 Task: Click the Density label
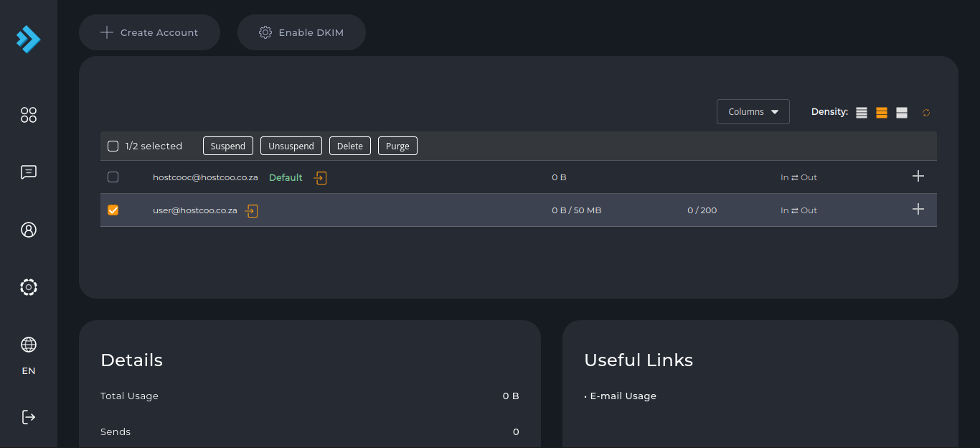click(829, 111)
